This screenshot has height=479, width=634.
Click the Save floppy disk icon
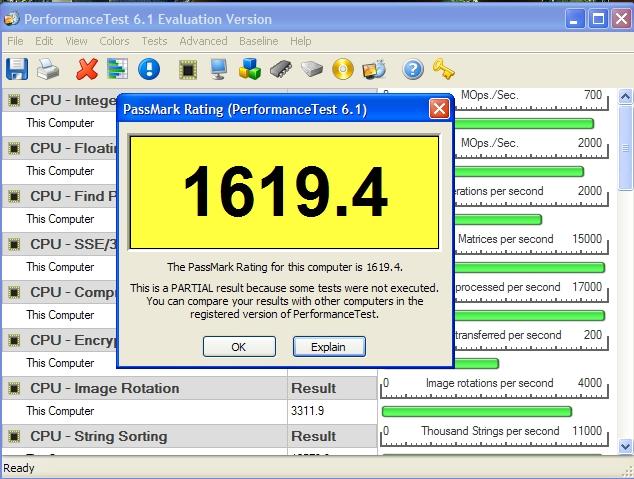(x=17, y=69)
